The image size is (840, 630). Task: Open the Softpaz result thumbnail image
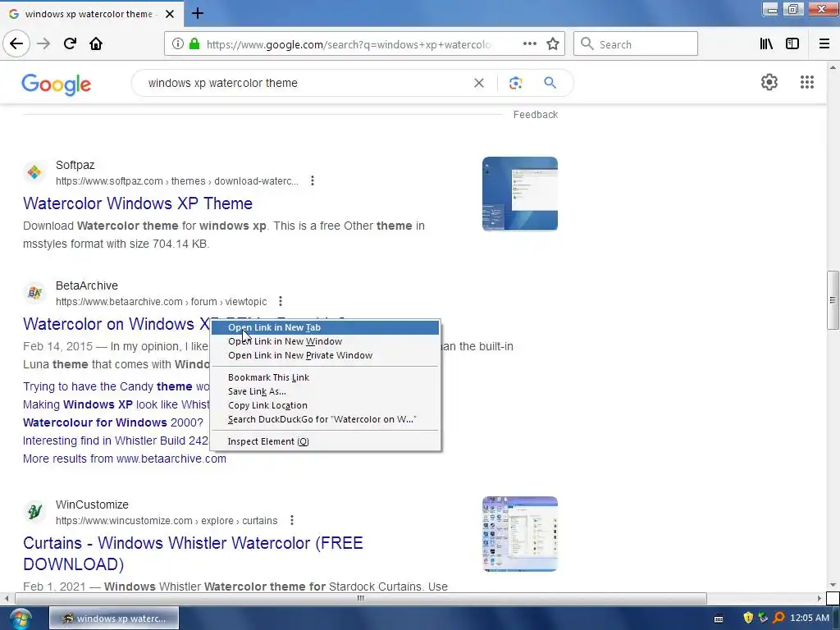(x=519, y=194)
